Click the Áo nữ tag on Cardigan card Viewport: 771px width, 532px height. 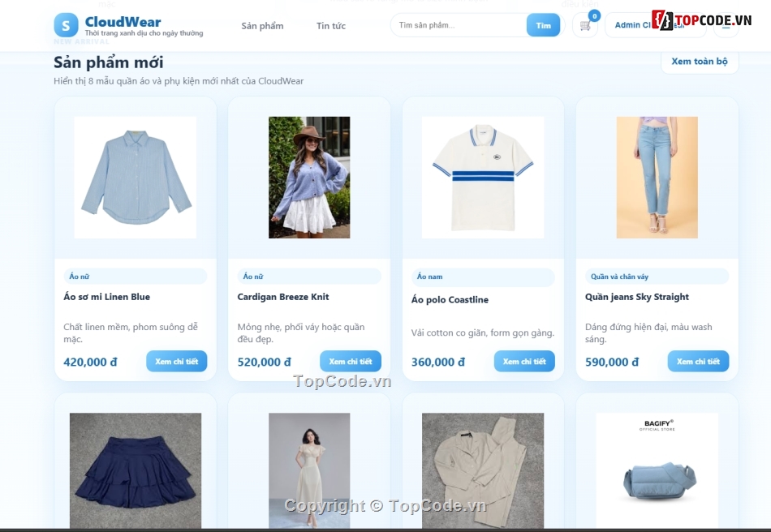(309, 276)
